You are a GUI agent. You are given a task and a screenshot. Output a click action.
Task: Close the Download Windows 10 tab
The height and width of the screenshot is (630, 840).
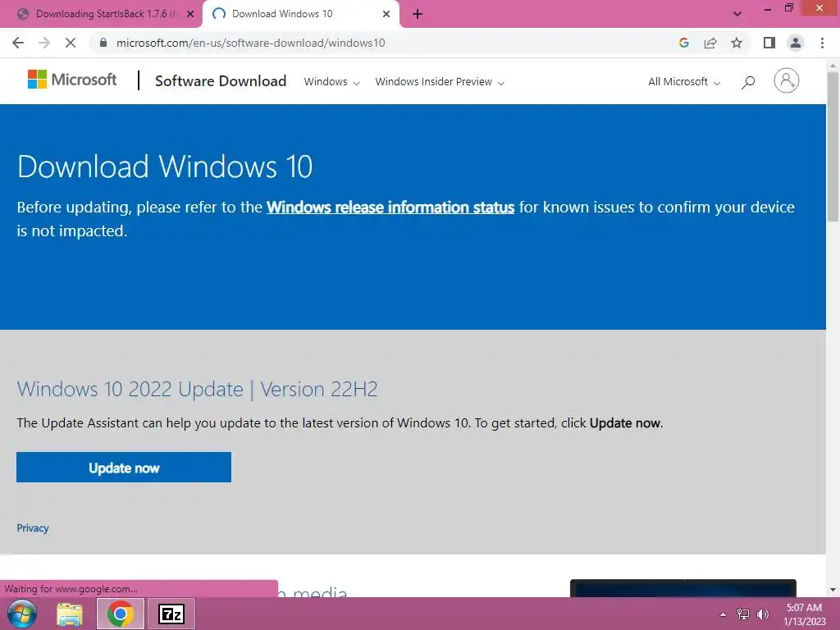[386, 14]
